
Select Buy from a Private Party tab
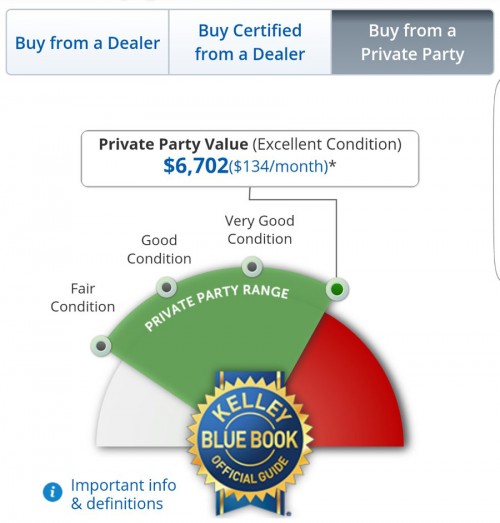tap(412, 42)
